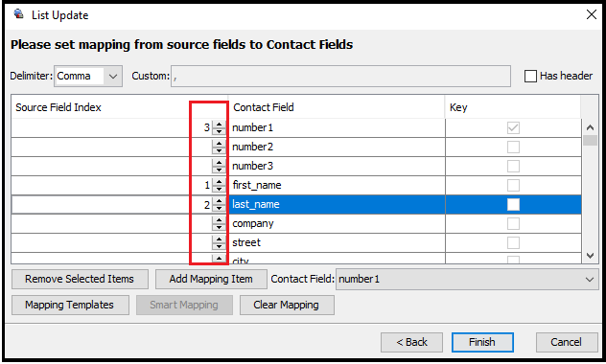Decrease the street source index with down arrow
The height and width of the screenshot is (364, 606).
pos(220,246)
